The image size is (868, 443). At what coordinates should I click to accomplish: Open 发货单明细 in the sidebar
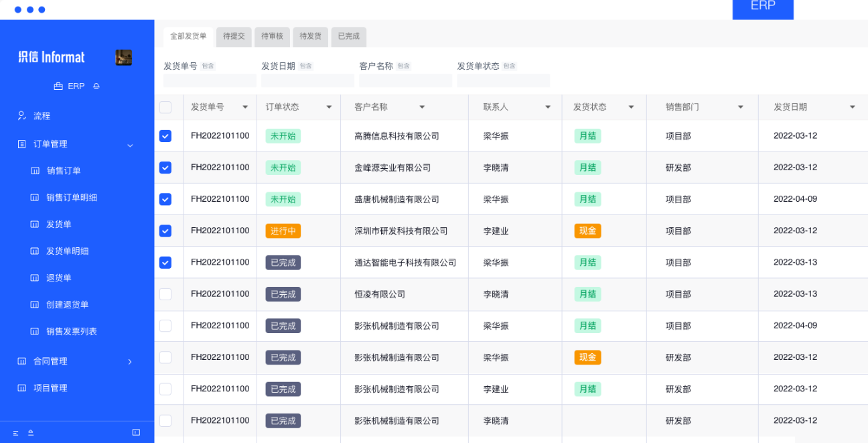coord(35,251)
